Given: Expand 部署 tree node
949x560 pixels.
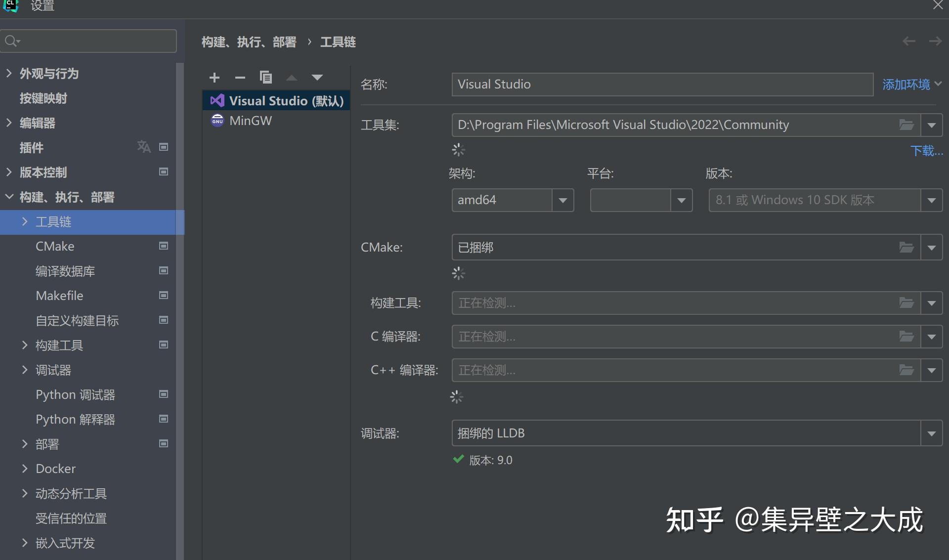Looking at the screenshot, I should pos(25,444).
